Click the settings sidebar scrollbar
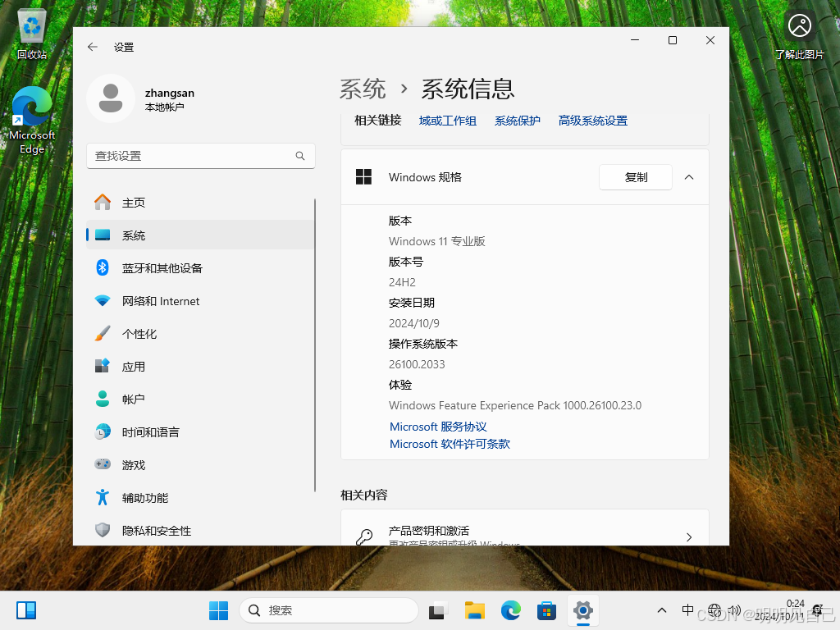 click(315, 345)
